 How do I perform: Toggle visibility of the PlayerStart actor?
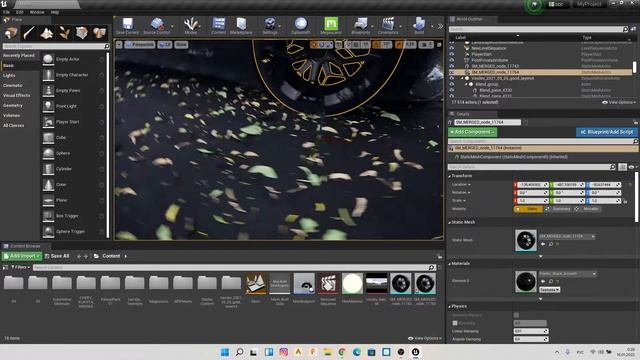pos(452,54)
